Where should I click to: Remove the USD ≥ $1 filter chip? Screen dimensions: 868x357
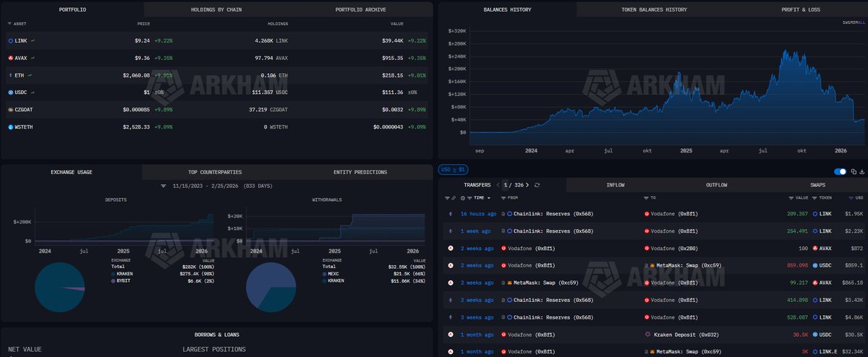point(454,170)
